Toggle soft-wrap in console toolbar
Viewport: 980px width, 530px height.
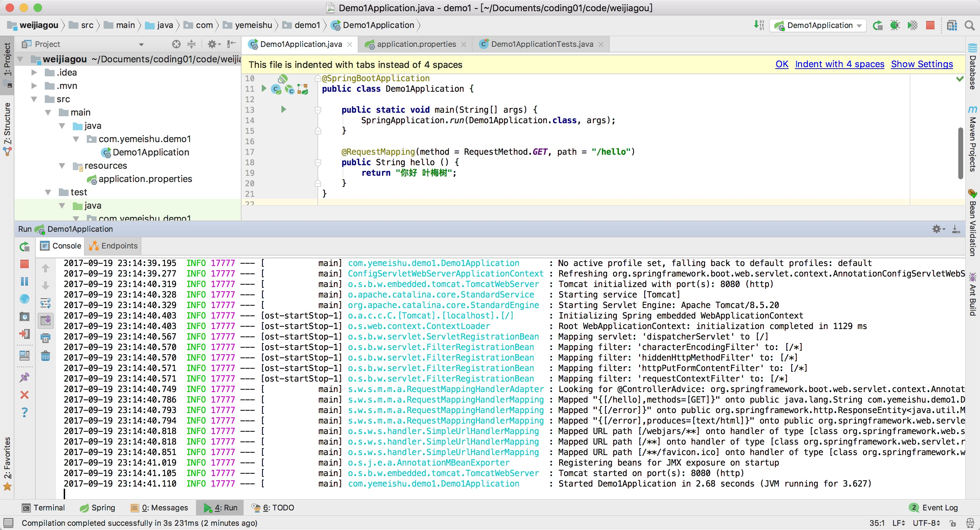(45, 303)
